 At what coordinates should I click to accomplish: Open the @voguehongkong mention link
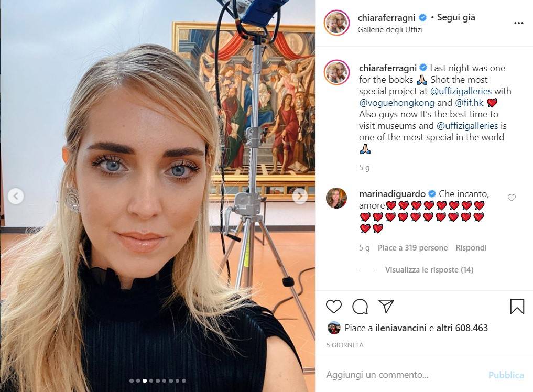397,103
